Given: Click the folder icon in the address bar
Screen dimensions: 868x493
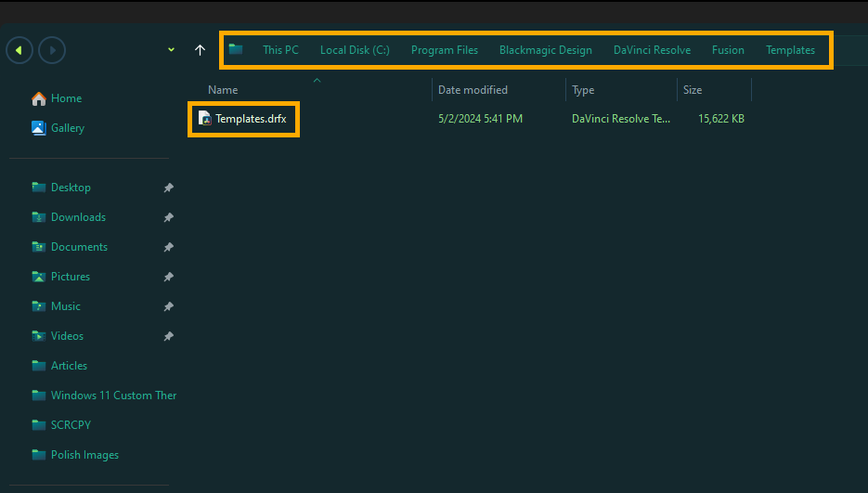Looking at the screenshot, I should click(x=236, y=49).
